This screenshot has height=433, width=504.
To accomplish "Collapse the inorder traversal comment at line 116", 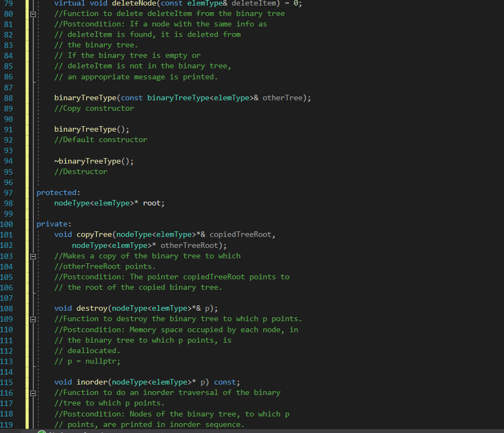I will pyautogui.click(x=33, y=392).
